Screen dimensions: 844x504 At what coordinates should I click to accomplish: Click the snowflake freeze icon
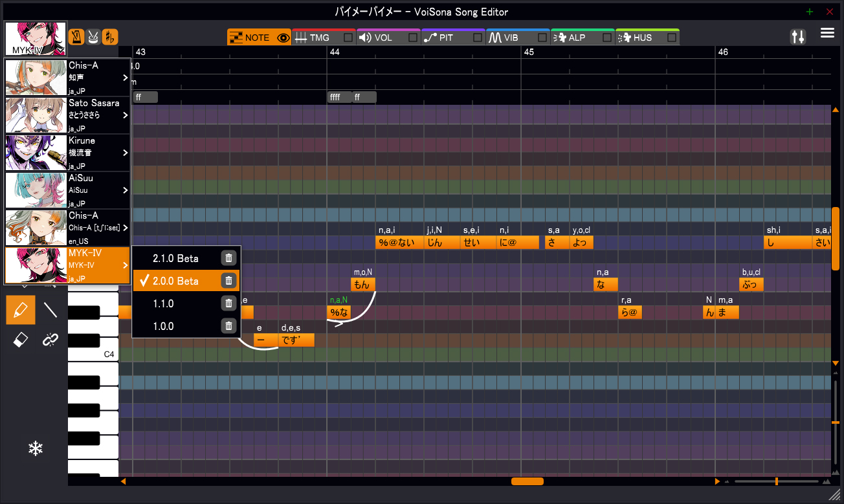click(35, 448)
